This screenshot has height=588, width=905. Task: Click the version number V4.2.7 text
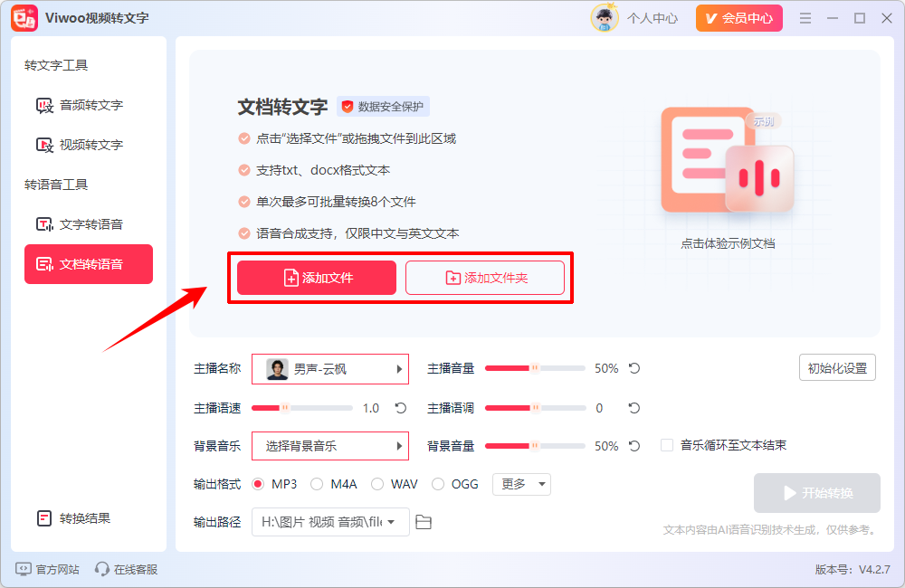[874, 570]
